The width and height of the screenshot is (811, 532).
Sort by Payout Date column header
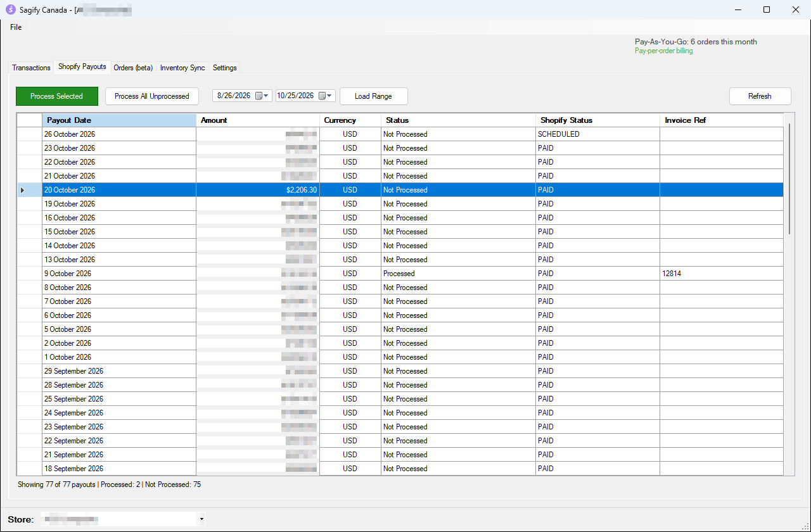[119, 120]
